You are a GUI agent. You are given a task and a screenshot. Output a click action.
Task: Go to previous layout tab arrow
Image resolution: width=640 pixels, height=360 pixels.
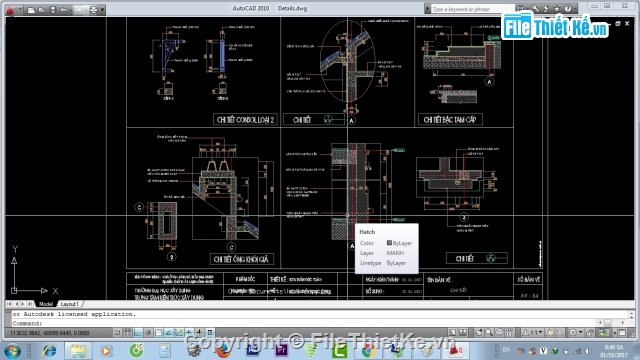pos(16,304)
